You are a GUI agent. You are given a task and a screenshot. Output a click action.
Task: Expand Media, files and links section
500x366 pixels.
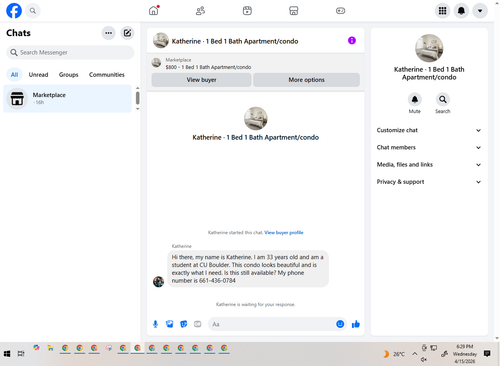(429, 165)
